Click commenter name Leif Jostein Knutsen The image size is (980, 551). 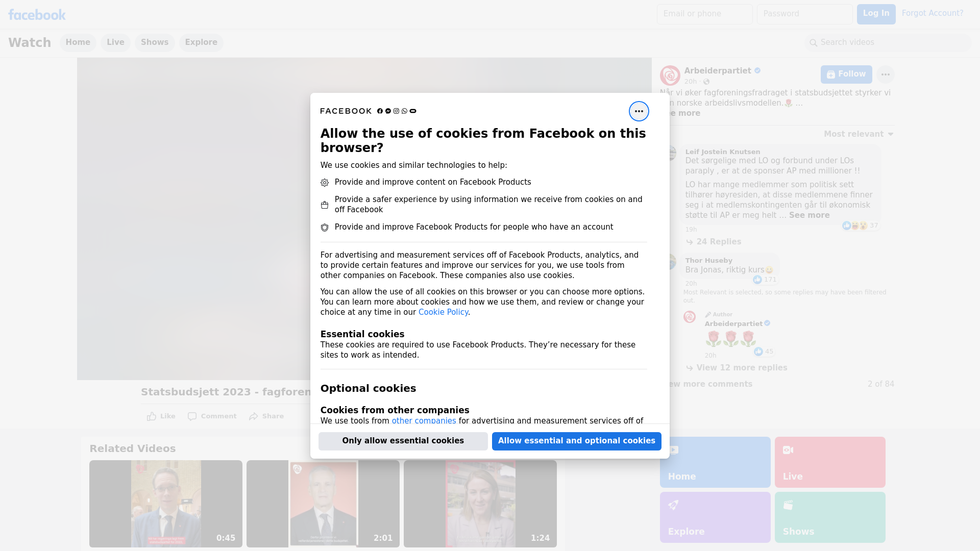point(722,152)
